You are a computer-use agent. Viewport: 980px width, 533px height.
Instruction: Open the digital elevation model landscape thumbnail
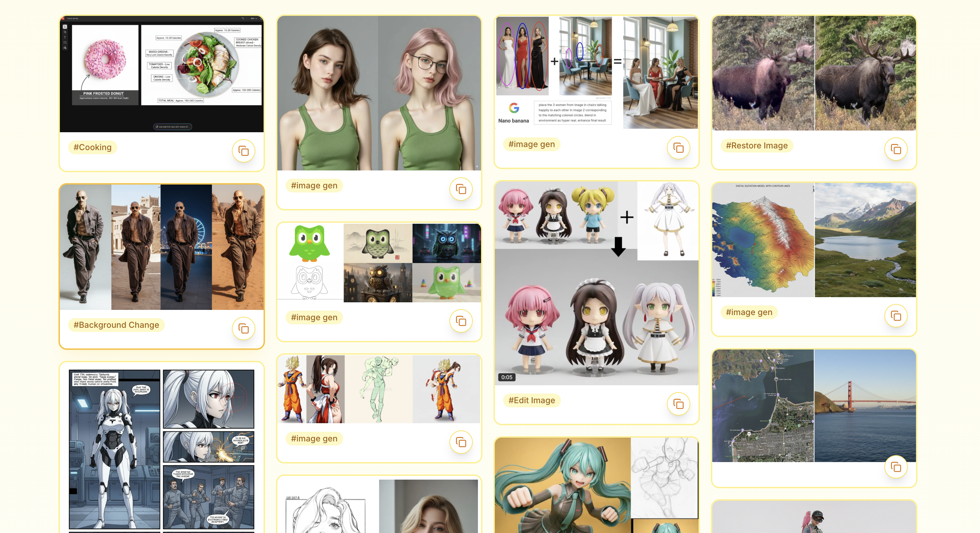click(814, 240)
